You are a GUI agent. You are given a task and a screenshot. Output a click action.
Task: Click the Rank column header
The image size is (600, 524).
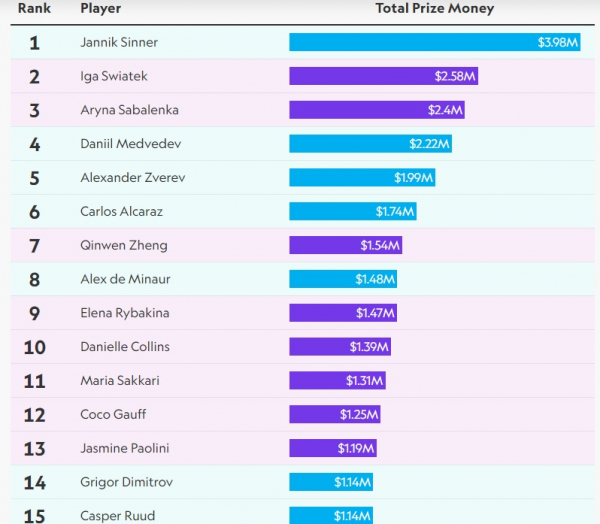point(34,9)
